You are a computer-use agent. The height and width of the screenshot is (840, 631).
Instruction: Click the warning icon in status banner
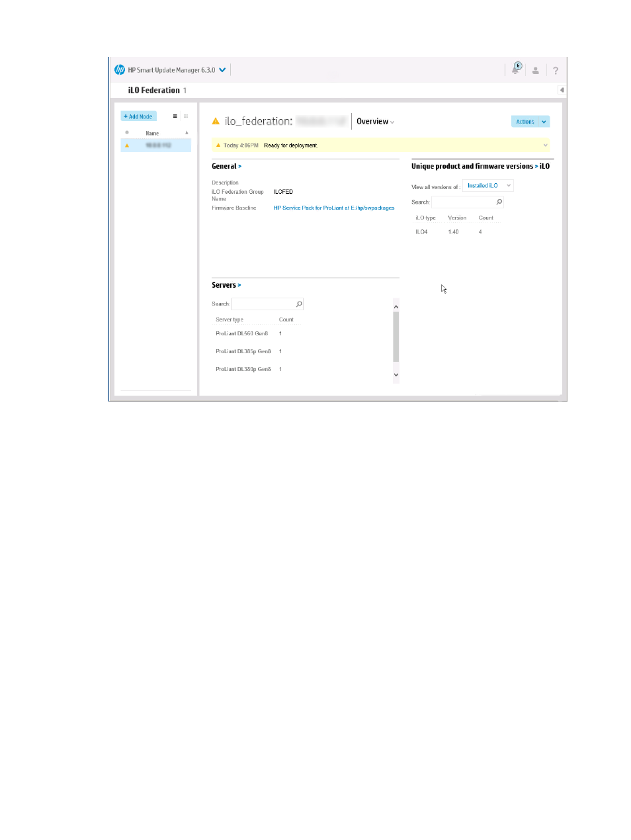218,145
